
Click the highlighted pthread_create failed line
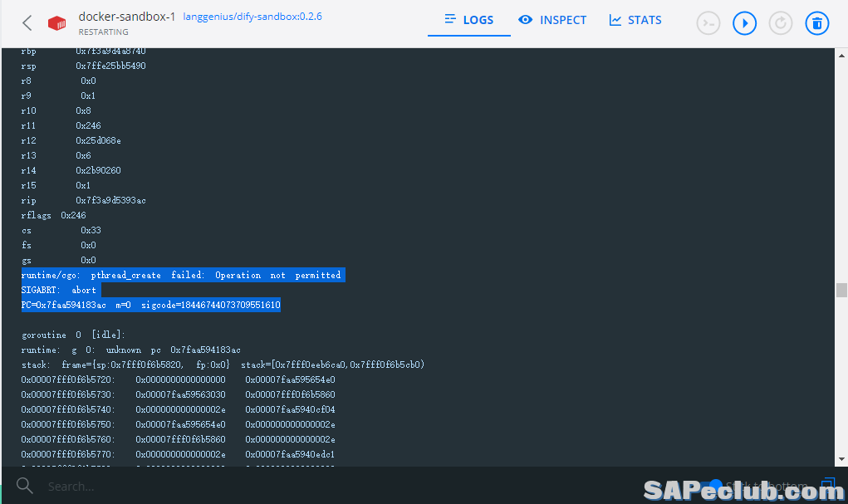click(181, 275)
